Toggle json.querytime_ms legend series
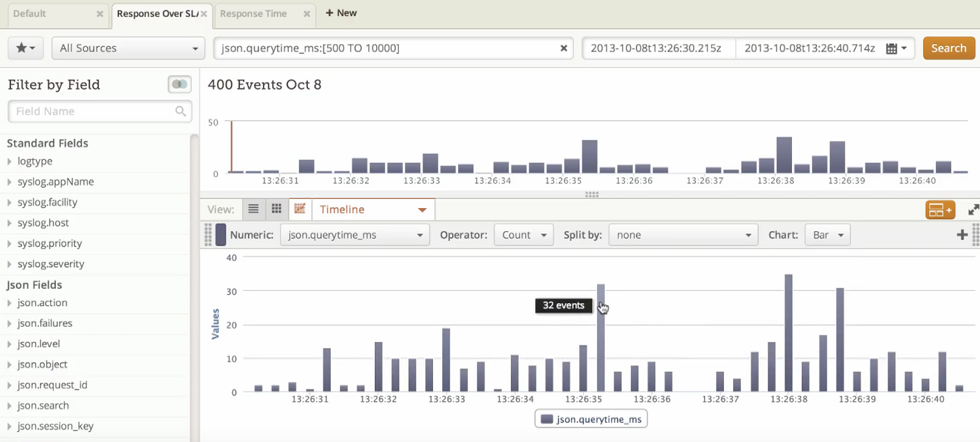The image size is (980, 442). pos(591,419)
